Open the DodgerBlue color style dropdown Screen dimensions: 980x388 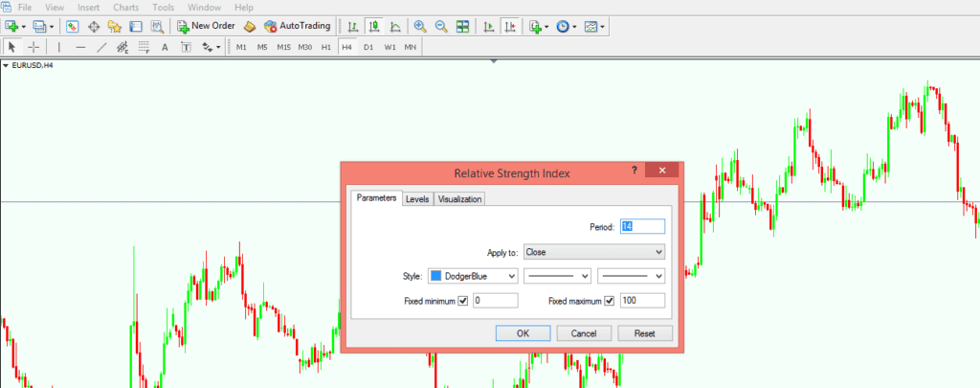pos(474,276)
